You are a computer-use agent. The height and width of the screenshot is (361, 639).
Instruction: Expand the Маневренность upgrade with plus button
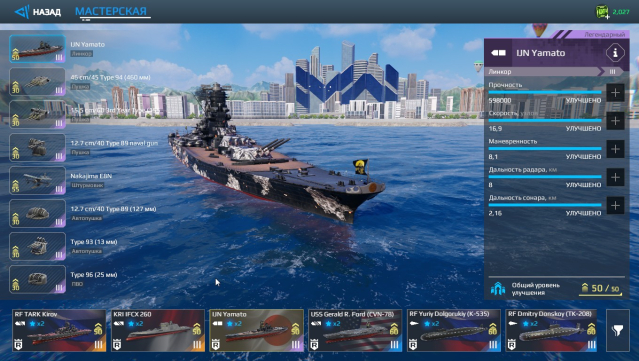tap(615, 149)
